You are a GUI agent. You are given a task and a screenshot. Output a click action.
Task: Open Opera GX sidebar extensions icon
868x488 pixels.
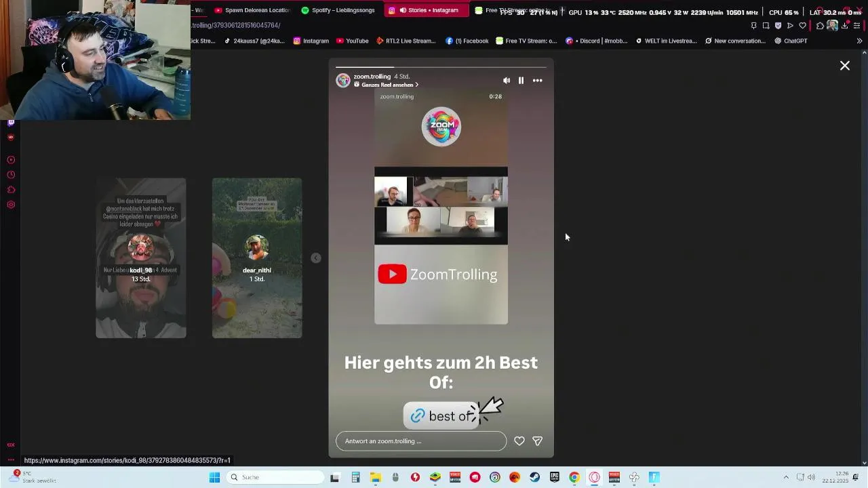tap(11, 190)
